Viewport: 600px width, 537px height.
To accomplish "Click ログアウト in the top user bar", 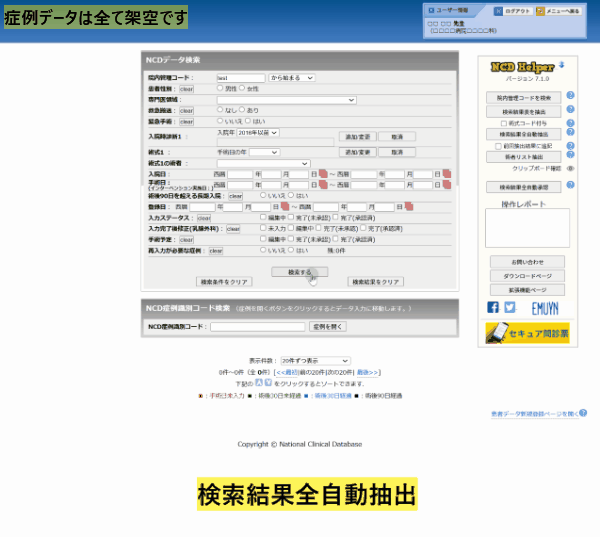I will coord(517,9).
